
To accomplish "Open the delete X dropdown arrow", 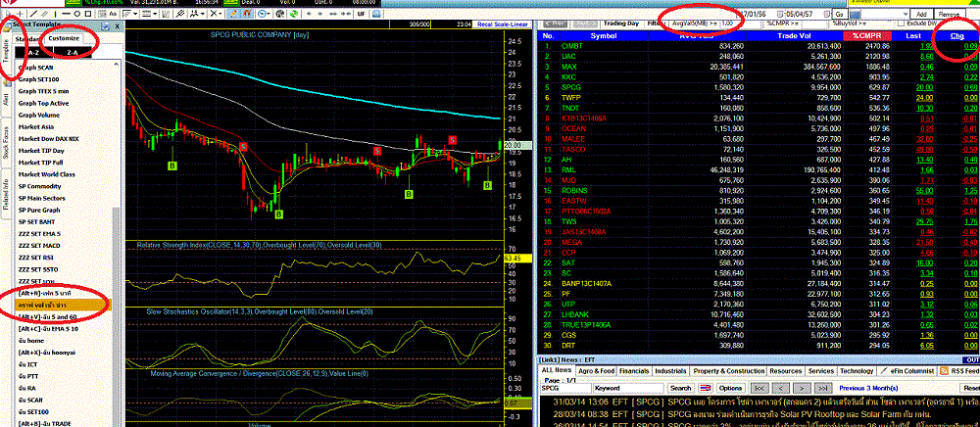I will click(x=220, y=14).
